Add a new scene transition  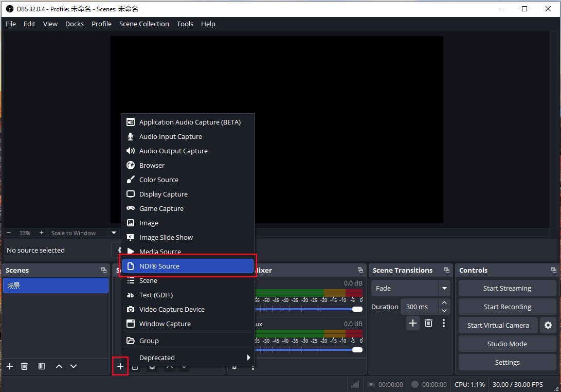click(413, 323)
